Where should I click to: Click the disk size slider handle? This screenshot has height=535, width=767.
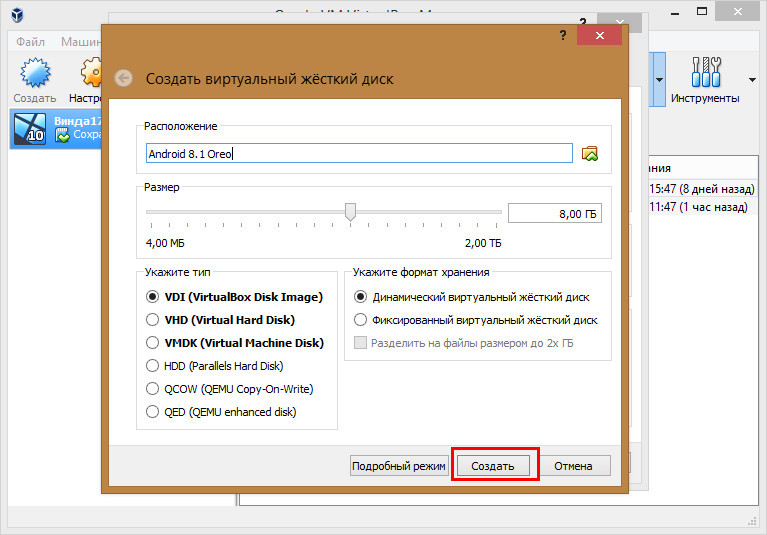(x=350, y=212)
